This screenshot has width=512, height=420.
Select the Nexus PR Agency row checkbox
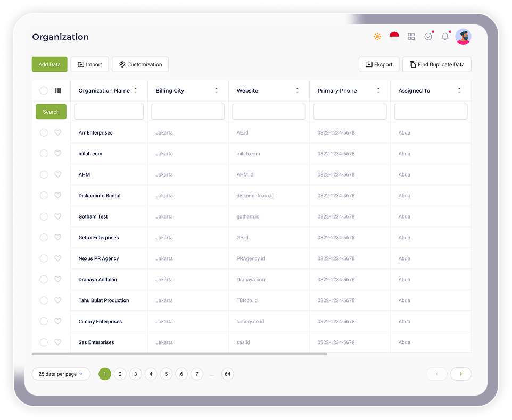(44, 258)
